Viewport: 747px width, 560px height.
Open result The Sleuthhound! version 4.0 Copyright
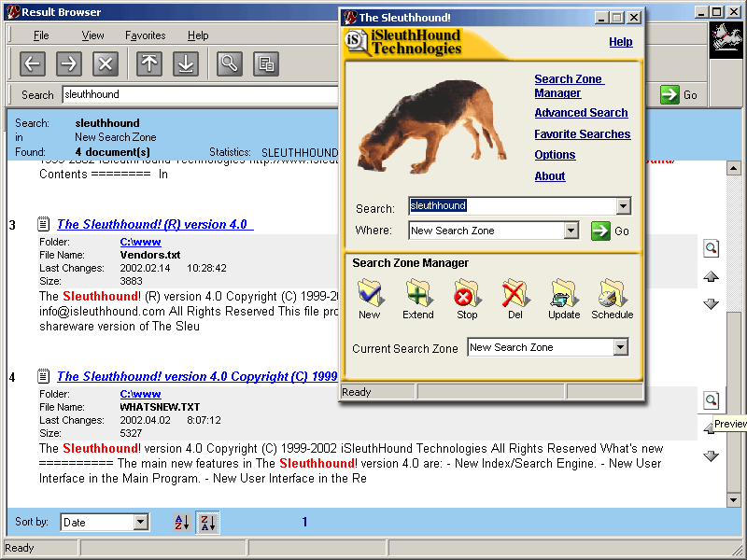[x=197, y=377]
